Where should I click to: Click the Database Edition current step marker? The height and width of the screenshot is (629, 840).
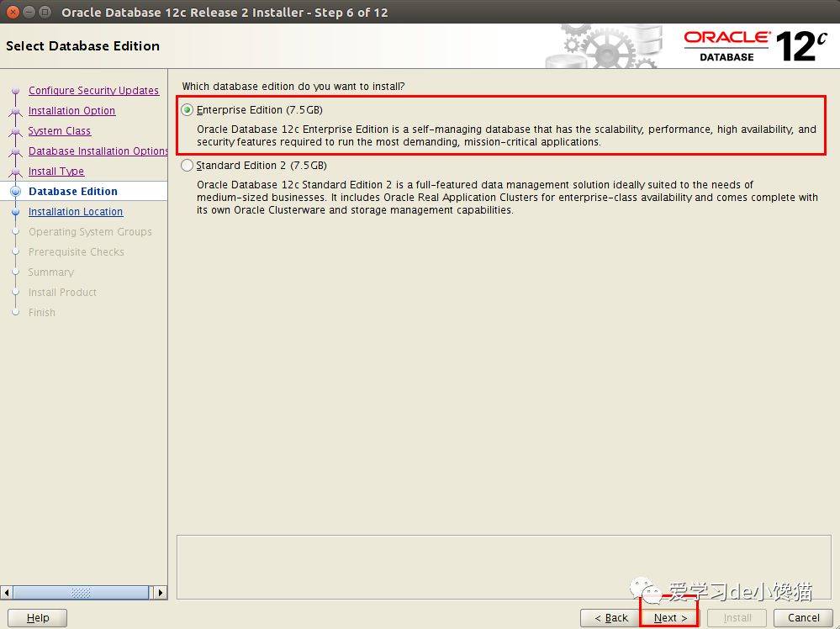coord(15,191)
